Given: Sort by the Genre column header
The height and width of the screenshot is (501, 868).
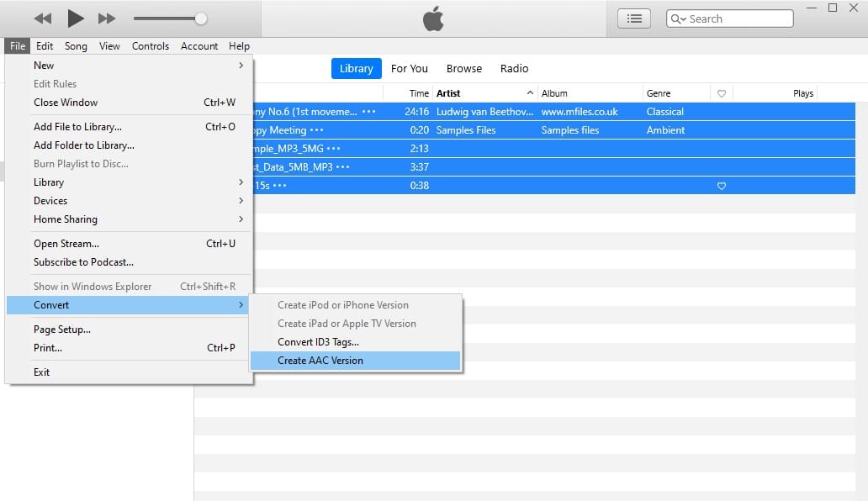Looking at the screenshot, I should [x=659, y=93].
